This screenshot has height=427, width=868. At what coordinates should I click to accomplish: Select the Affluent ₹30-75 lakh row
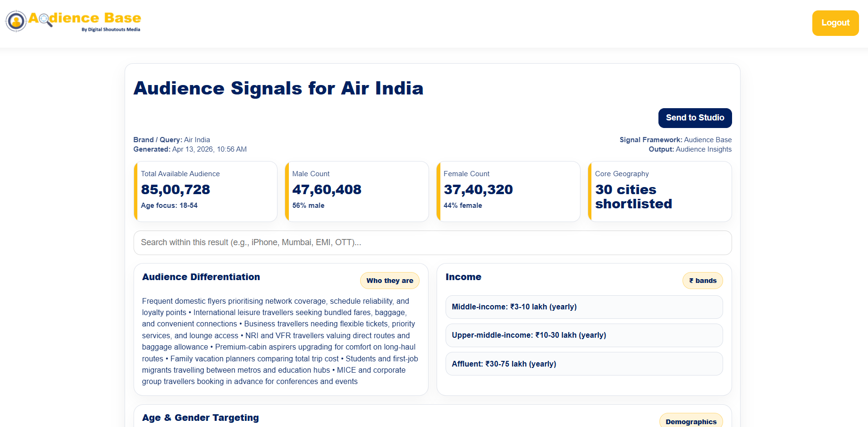584,364
